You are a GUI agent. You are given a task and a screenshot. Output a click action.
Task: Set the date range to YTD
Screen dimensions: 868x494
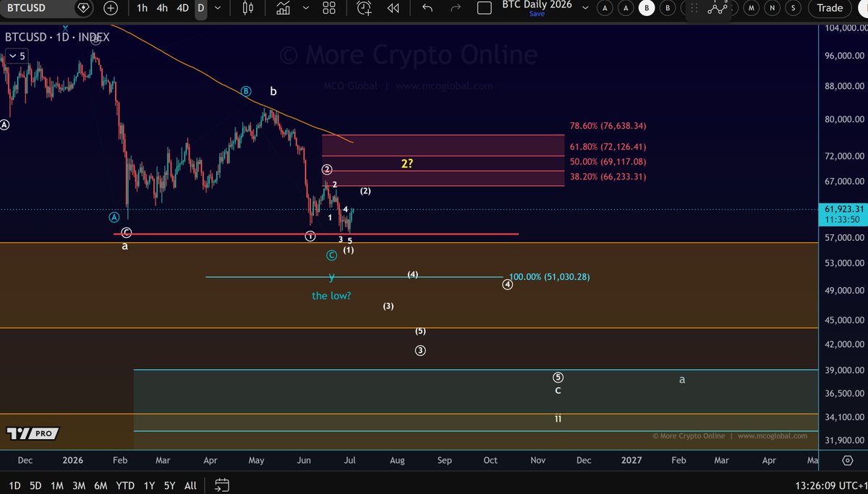click(x=126, y=485)
